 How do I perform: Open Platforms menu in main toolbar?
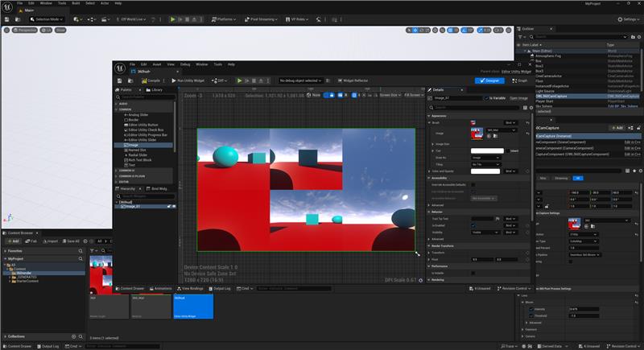coord(224,19)
